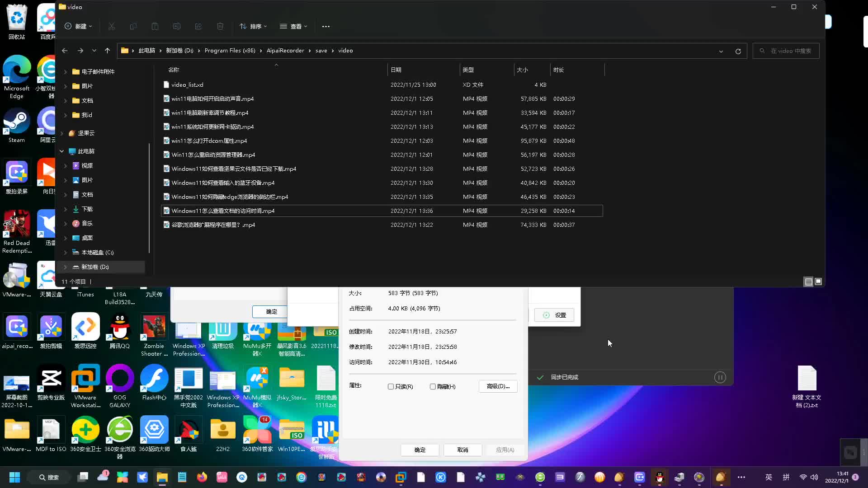
Task: Refresh the video folder with the refresh icon
Action: pos(738,51)
